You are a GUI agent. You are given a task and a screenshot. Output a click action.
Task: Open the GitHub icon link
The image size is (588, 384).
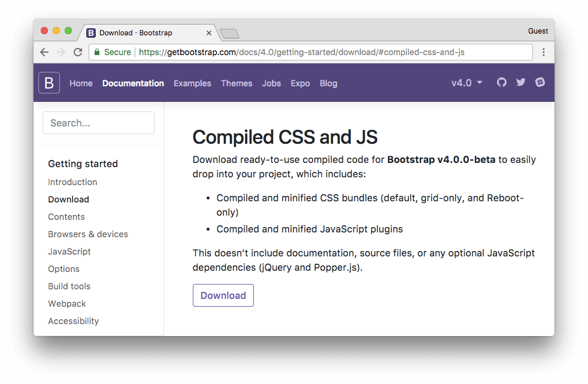point(501,82)
